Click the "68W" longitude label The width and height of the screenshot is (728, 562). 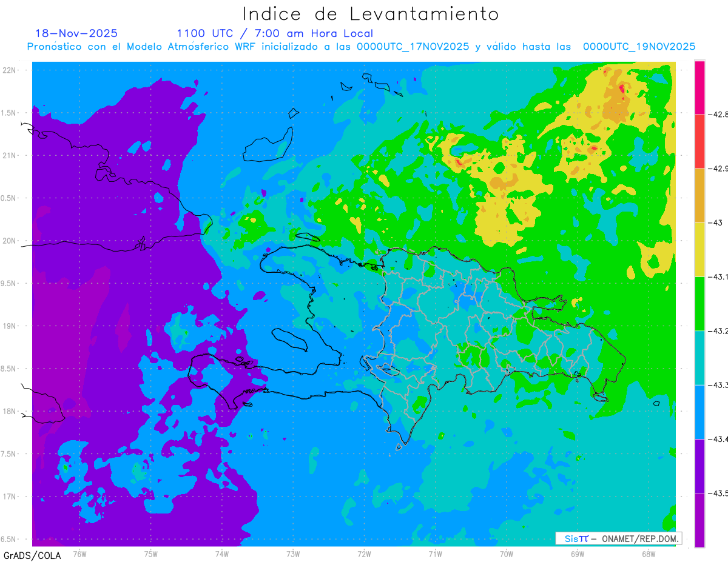tap(649, 554)
